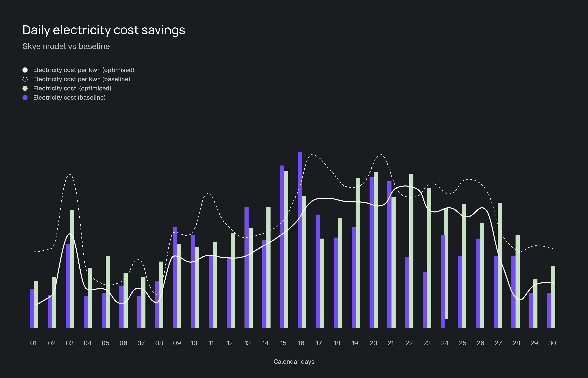The height and width of the screenshot is (378, 588).
Task: Select legend label 'Electricity cost (baseline)'
Action: pos(69,97)
